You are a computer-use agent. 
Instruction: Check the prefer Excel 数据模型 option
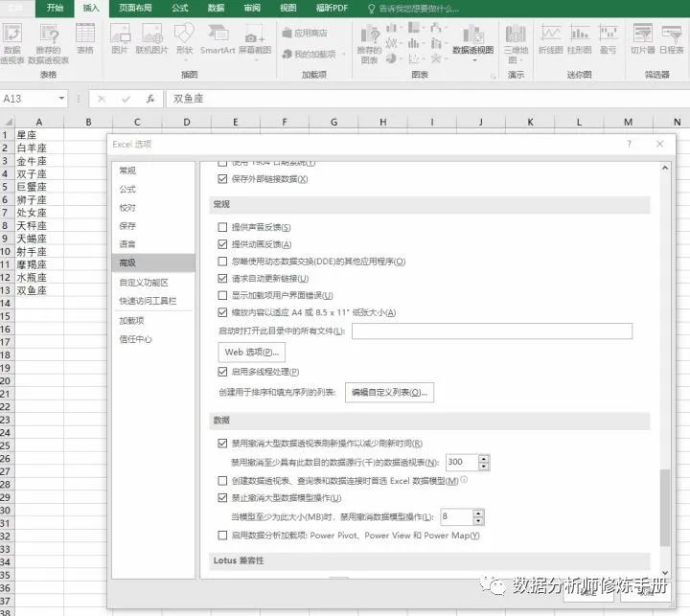pyautogui.click(x=222, y=481)
